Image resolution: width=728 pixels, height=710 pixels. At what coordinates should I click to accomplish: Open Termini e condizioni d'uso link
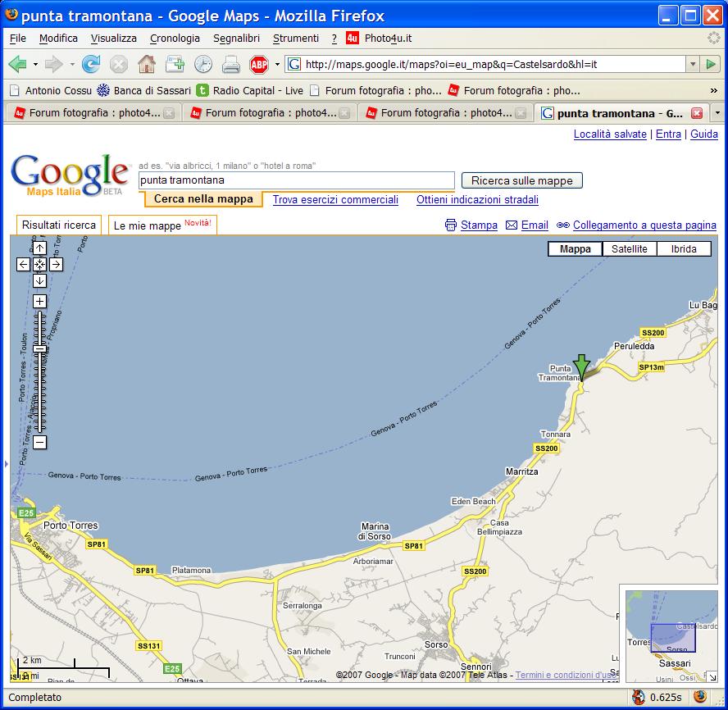pyautogui.click(x=566, y=675)
